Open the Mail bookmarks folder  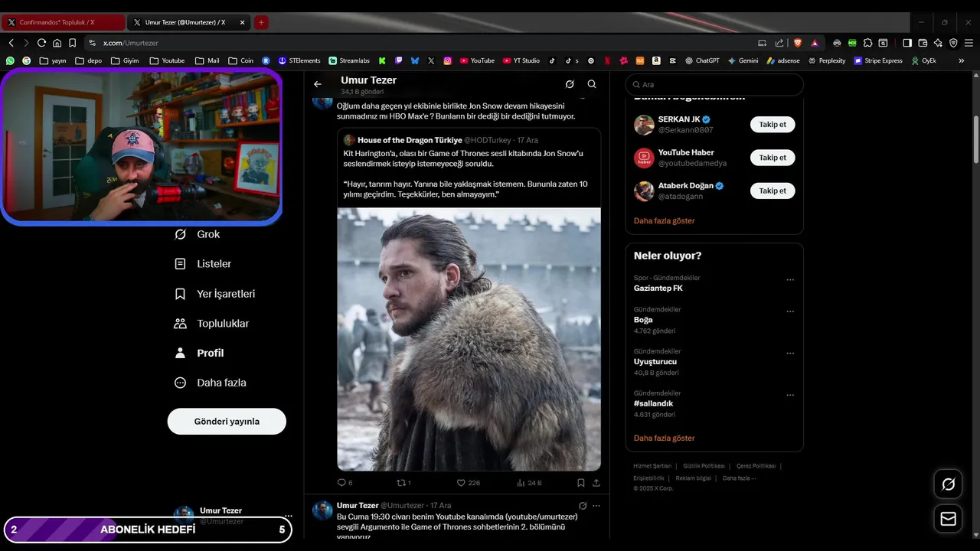click(207, 60)
